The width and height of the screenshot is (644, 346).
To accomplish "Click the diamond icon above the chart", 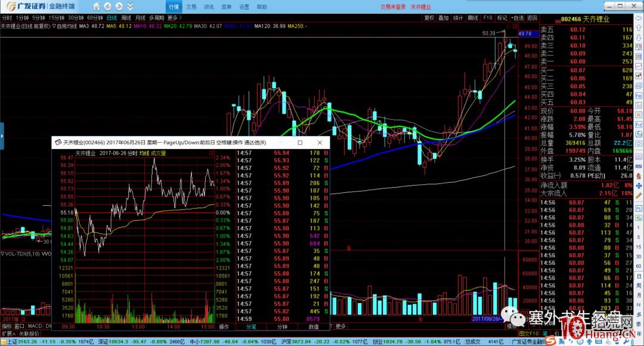I will (508, 26).
